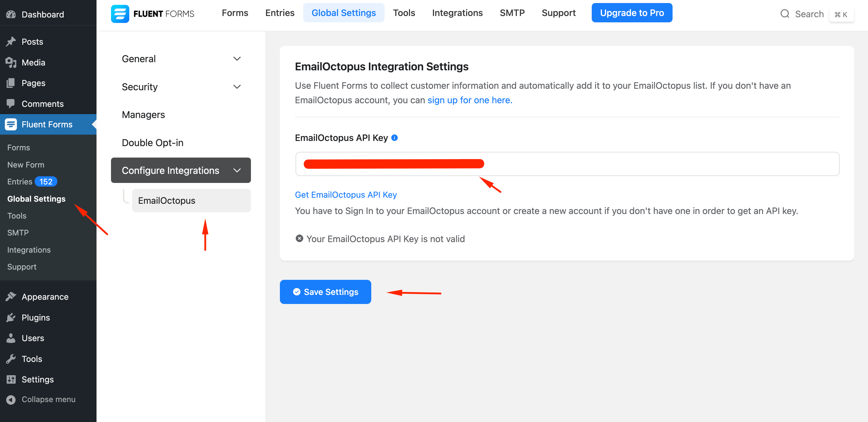Open the Get EmailOctopus API Key link

[346, 195]
